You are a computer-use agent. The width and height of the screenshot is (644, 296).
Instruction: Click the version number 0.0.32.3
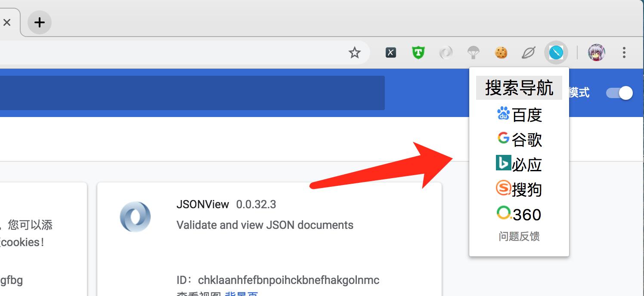256,204
